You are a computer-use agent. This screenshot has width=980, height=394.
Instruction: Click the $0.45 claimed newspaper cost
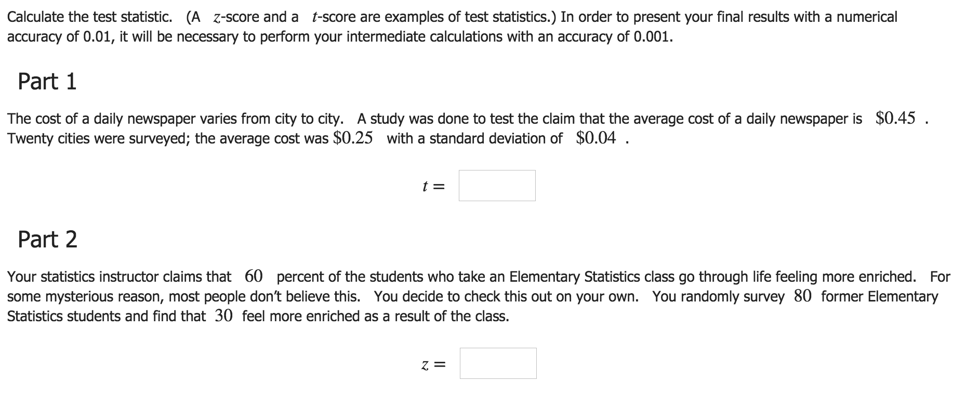[895, 118]
